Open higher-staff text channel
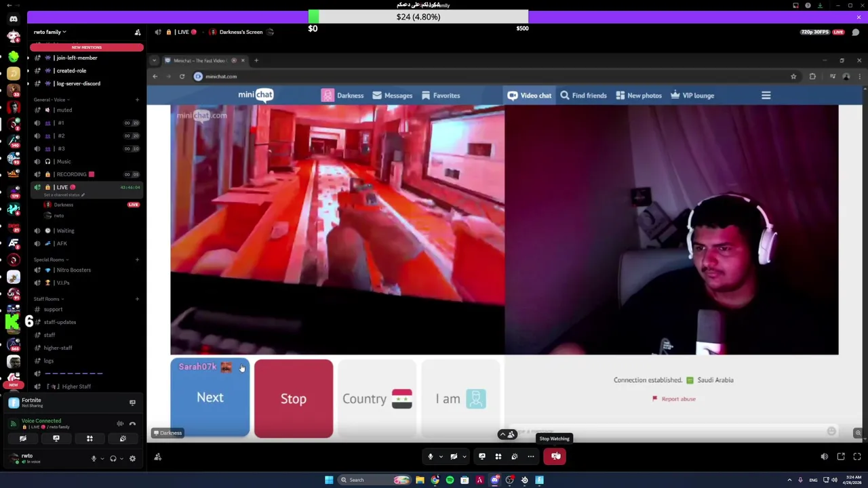 click(x=86, y=348)
